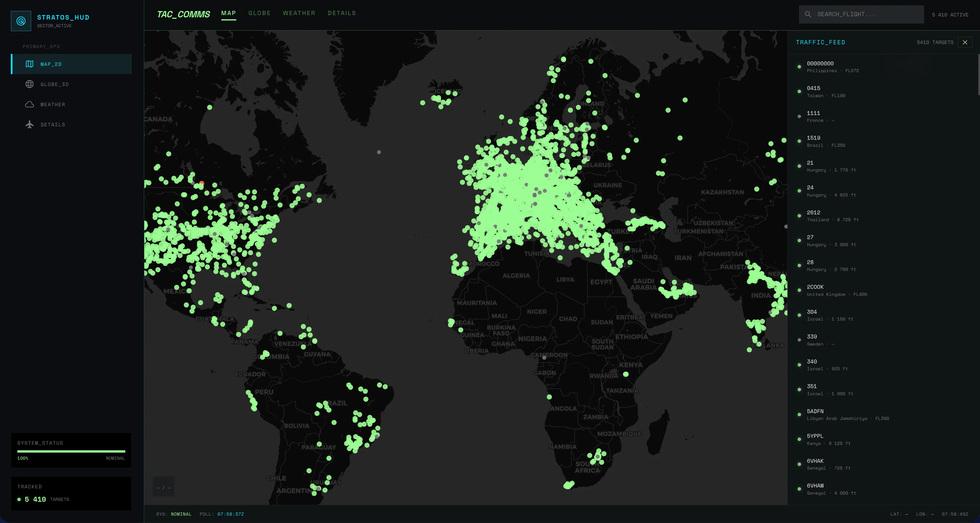
Task: Select the GLOBE_3D sidebar label
Action: 55,84
